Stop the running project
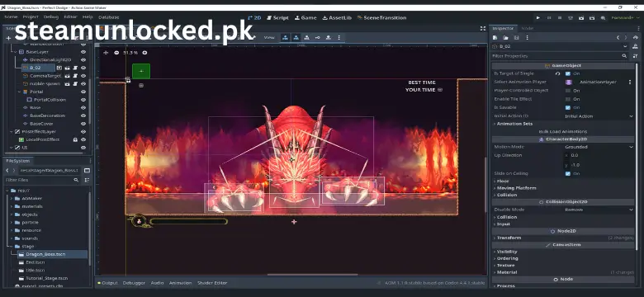Viewport: 644px width, 297px height. tap(560, 17)
